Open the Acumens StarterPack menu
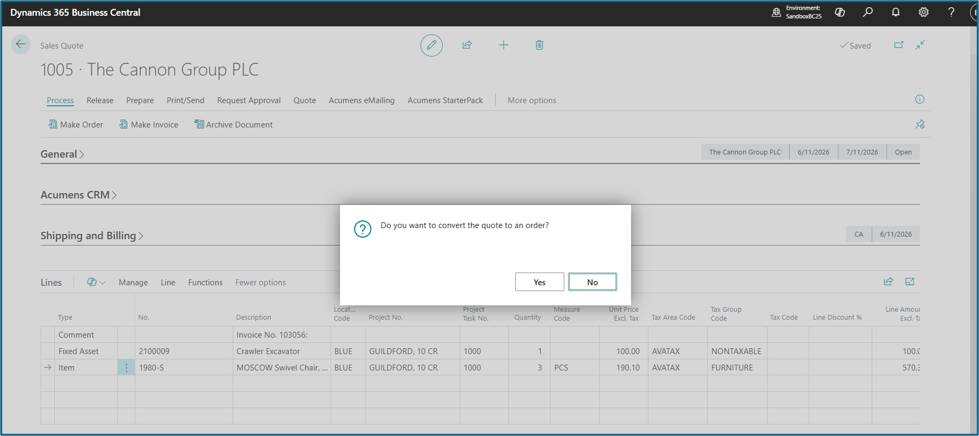 [x=445, y=100]
